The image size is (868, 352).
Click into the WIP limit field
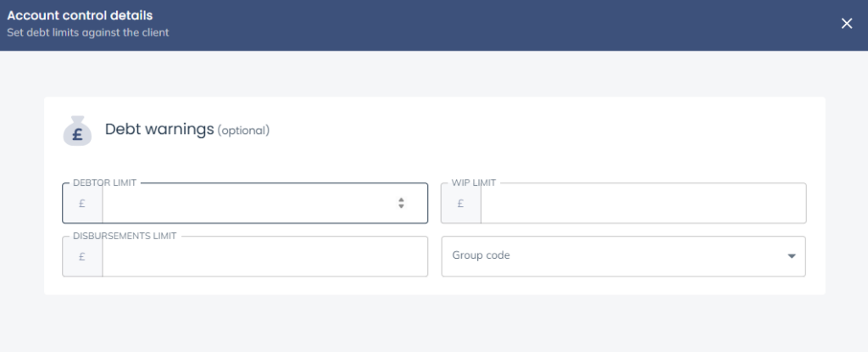pyautogui.click(x=643, y=204)
